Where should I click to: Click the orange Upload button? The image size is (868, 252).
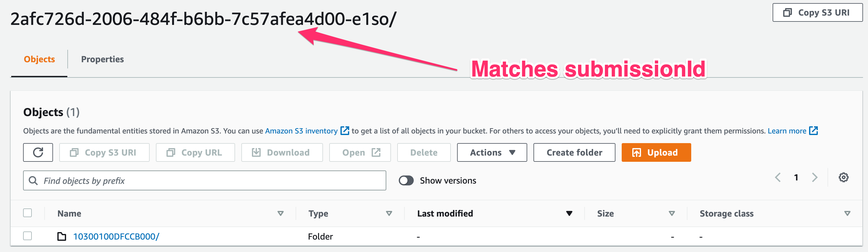[x=656, y=152]
